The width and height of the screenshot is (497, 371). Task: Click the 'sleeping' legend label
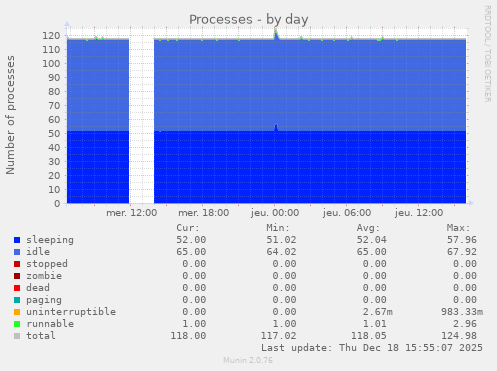point(50,240)
